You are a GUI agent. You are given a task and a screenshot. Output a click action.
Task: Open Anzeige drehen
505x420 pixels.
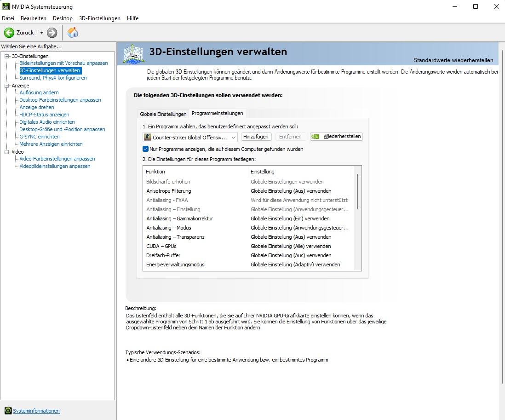tap(37, 107)
